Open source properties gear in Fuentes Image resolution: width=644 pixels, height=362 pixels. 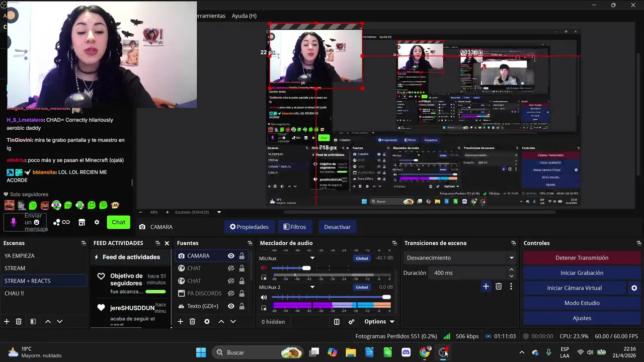click(207, 321)
